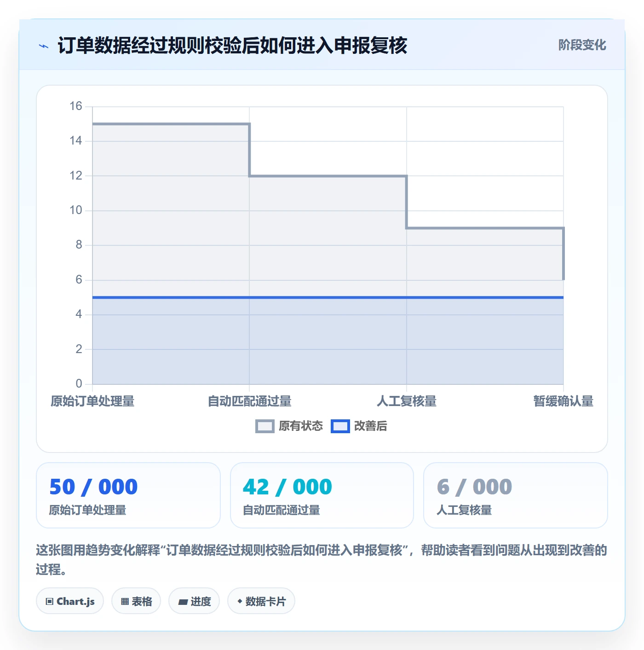The image size is (644, 650).
Task: Click x-axis label 人工复核量
Action: coord(407,401)
